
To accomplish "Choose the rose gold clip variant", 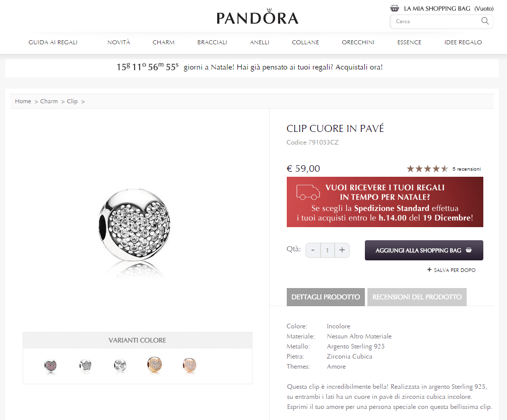I will click(189, 365).
